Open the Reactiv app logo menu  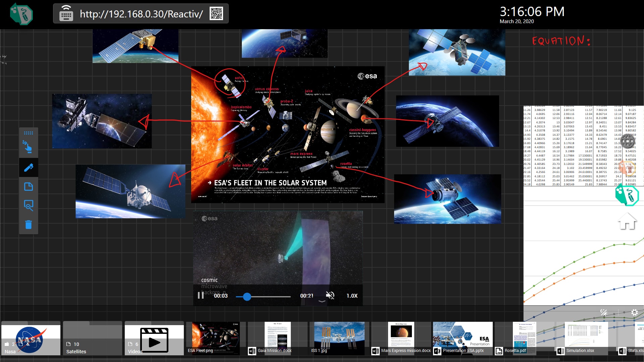click(21, 14)
